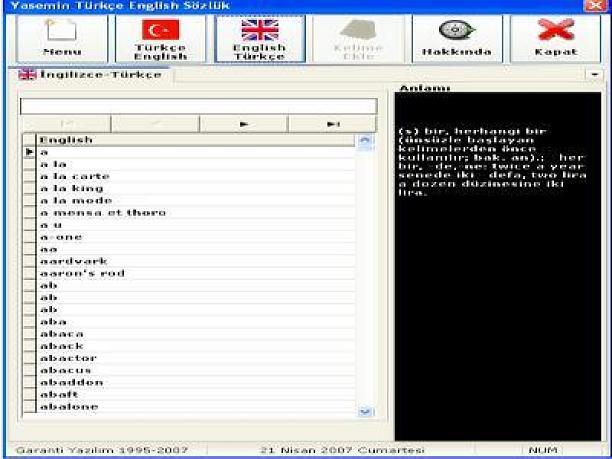Click the Kapat close button
The height and width of the screenshot is (459, 612).
(555, 39)
